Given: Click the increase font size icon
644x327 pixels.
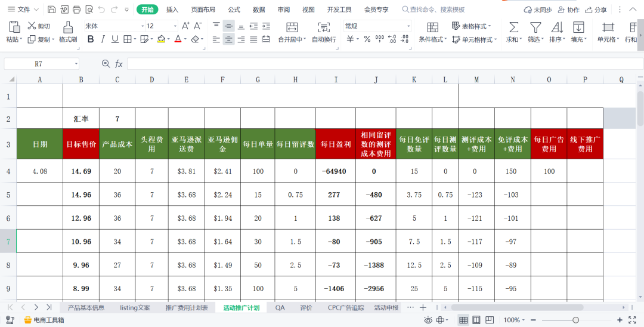Looking at the screenshot, I should click(185, 26).
